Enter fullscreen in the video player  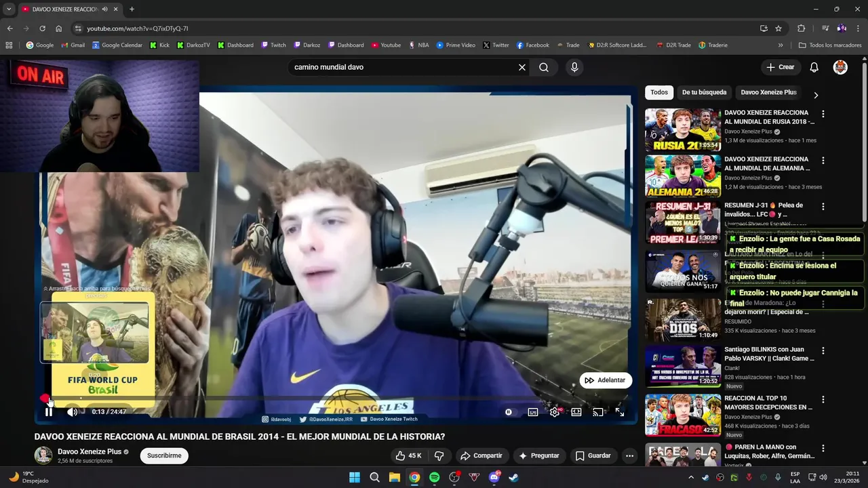[620, 411]
